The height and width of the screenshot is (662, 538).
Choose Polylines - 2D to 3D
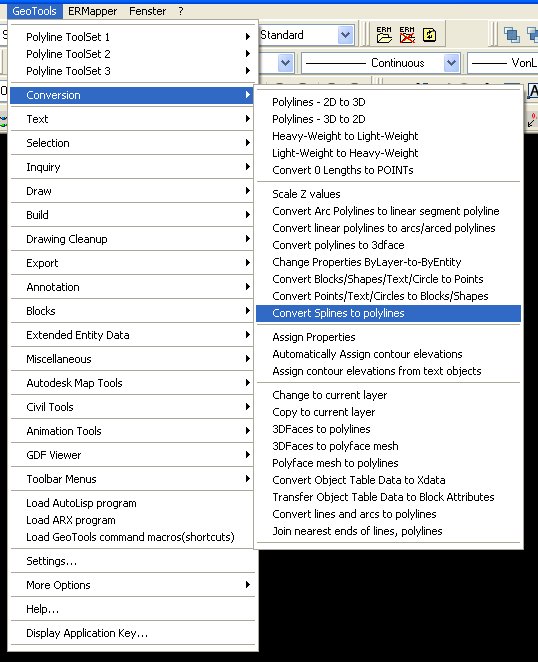(388, 102)
